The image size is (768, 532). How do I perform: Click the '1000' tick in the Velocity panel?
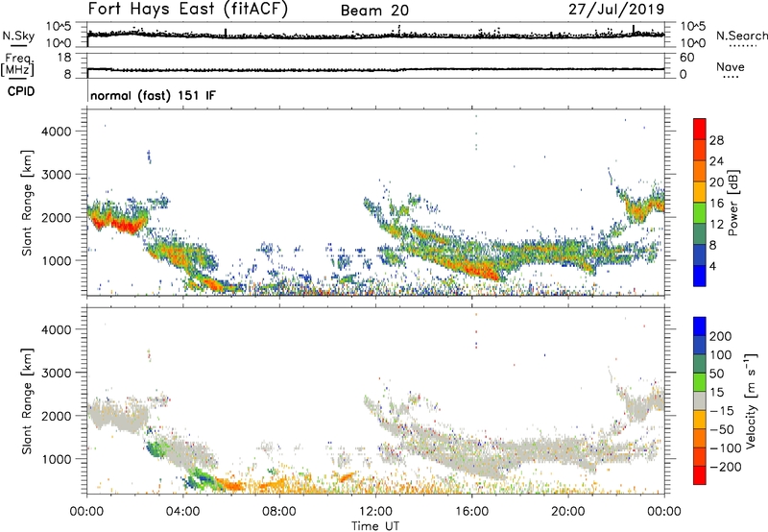(56, 459)
